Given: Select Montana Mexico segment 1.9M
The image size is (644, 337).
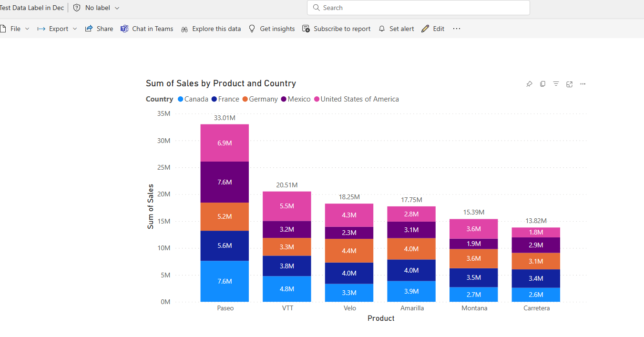Looking at the screenshot, I should click(x=474, y=244).
